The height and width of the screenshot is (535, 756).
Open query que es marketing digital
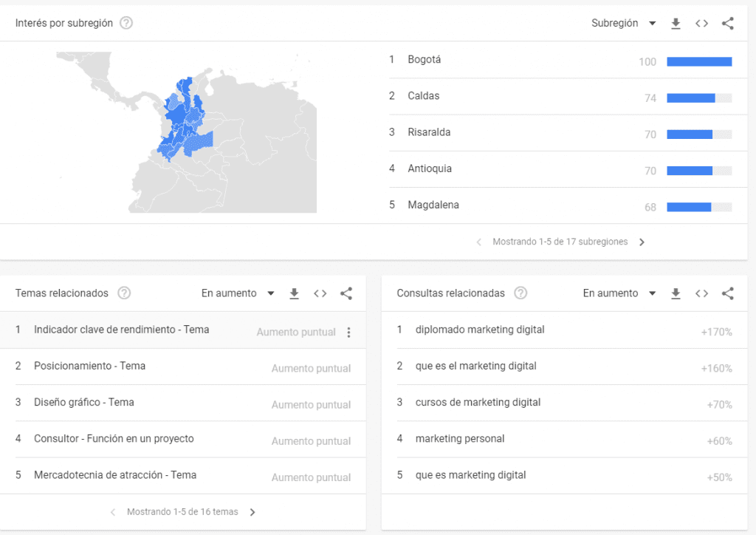coord(470,475)
